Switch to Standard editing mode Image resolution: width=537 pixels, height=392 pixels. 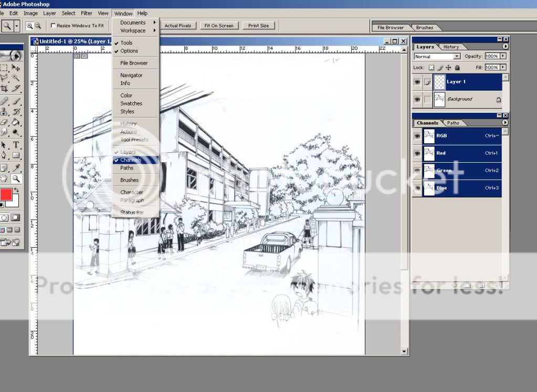(x=4, y=217)
